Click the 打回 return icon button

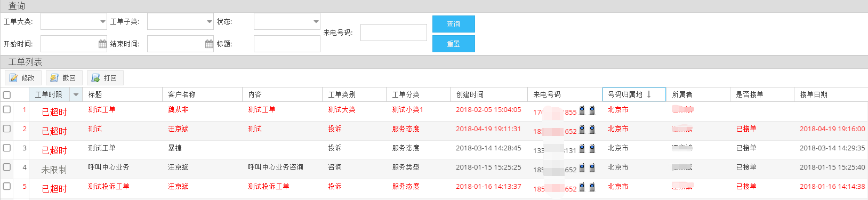105,78
